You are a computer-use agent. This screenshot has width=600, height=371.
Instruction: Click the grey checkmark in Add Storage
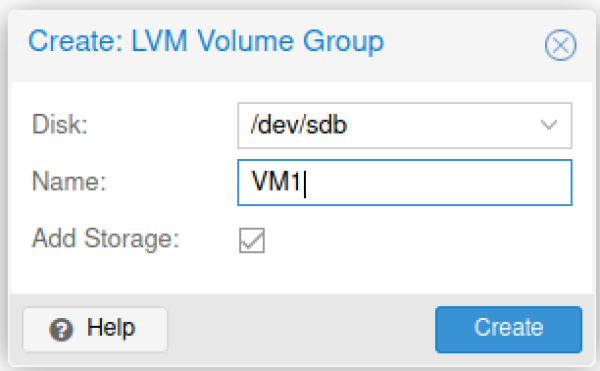click(x=252, y=240)
